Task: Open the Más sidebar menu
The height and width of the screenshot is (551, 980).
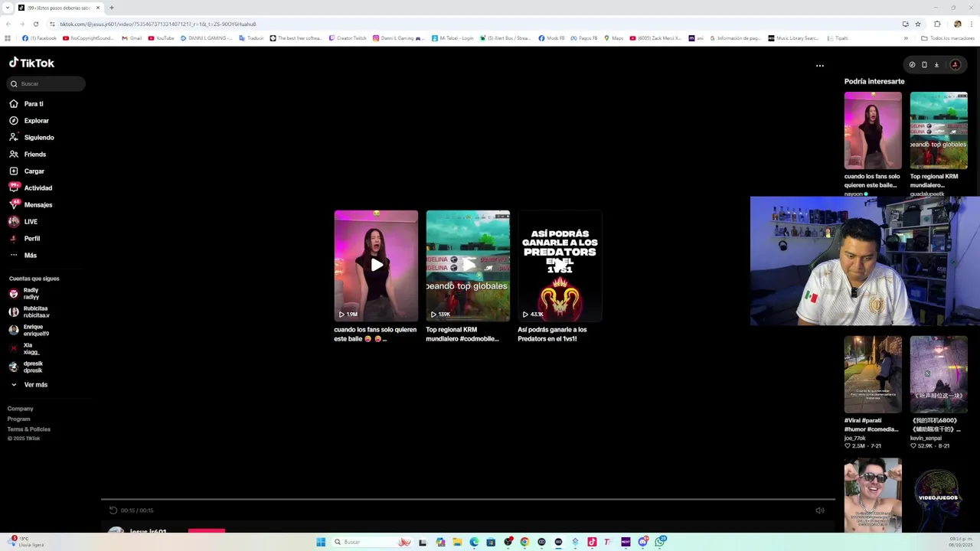Action: coord(23,256)
